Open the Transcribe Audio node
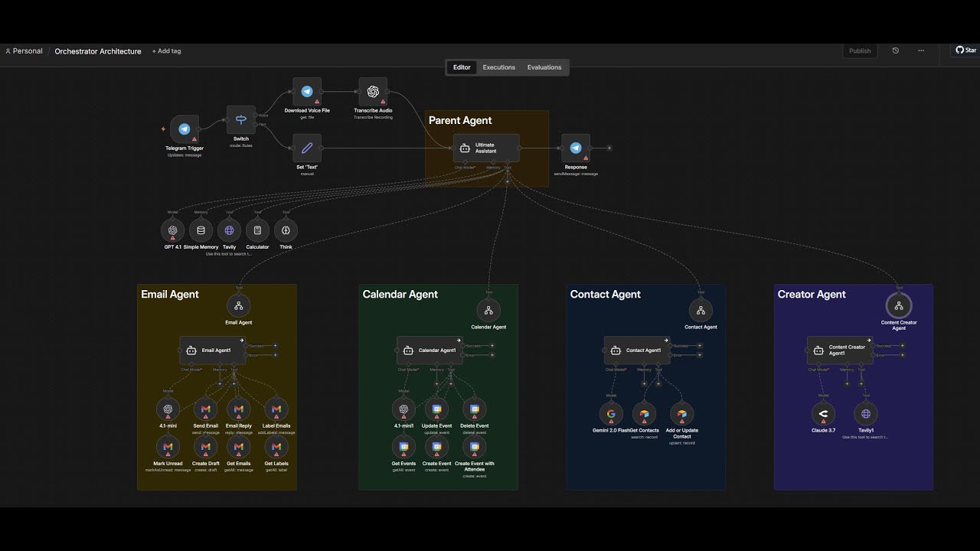 (373, 92)
